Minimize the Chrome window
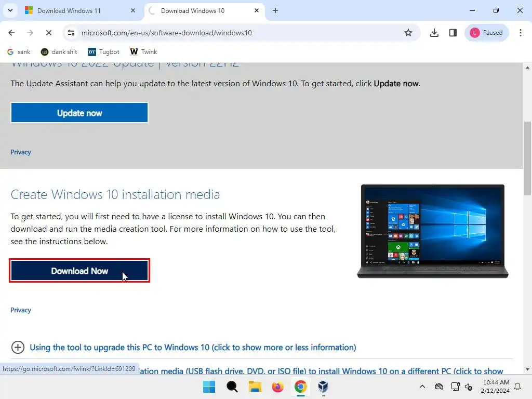Viewport: 532px width, 399px height. tap(472, 10)
